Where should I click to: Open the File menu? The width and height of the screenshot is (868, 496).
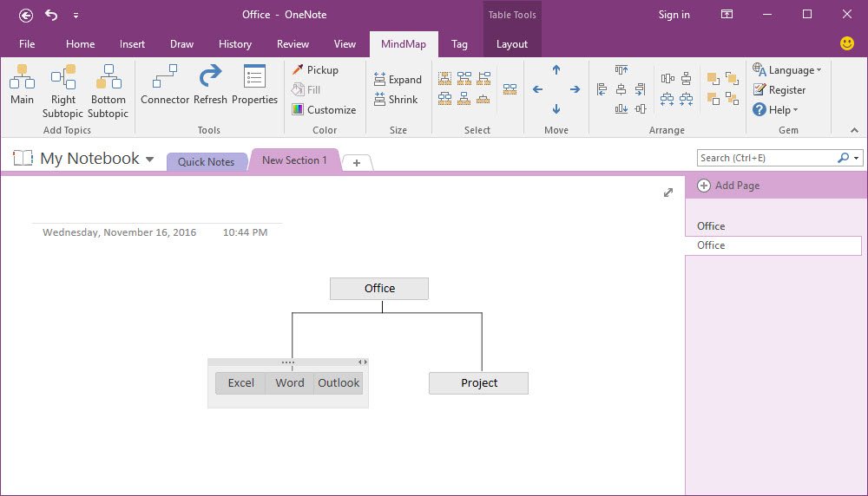[27, 44]
